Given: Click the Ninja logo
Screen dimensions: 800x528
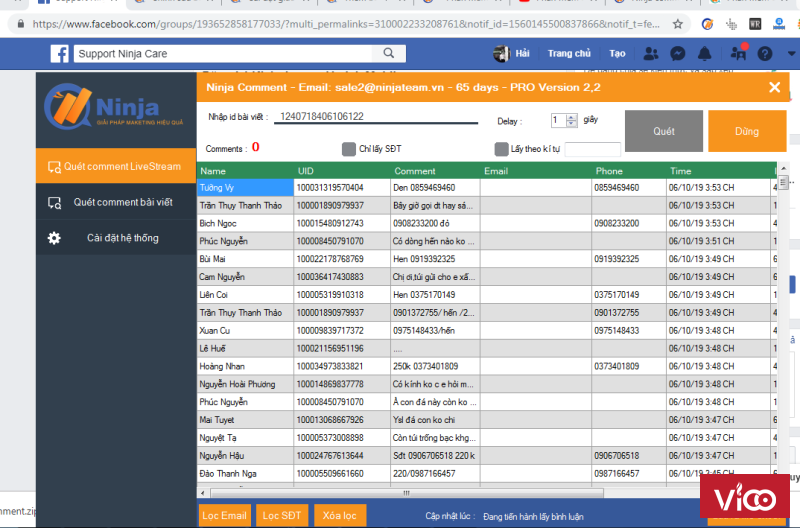Looking at the screenshot, I should (115, 107).
